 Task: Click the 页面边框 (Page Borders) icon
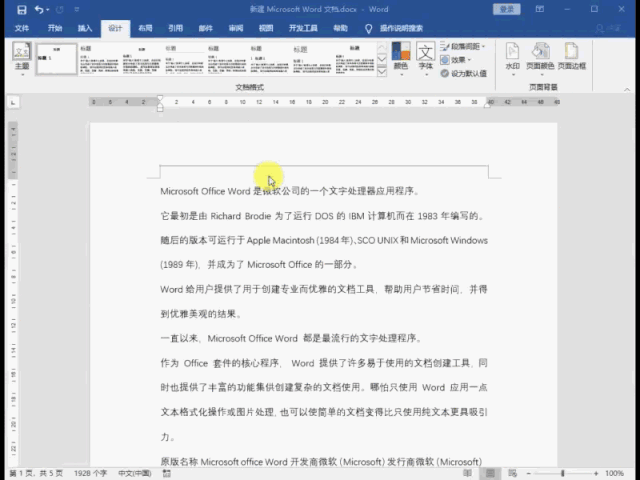tap(572, 57)
